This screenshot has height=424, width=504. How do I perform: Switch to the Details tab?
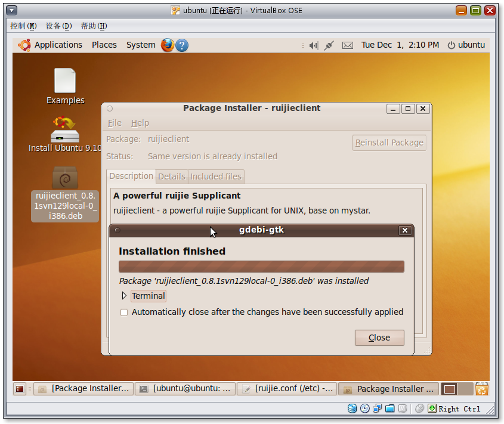pos(172,177)
